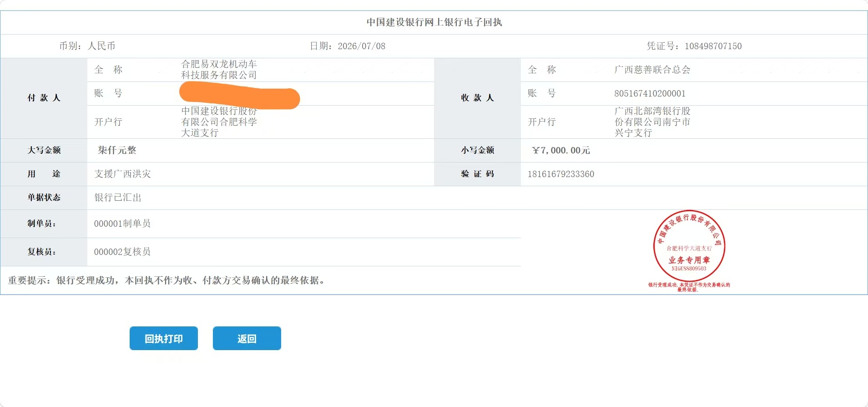Click the status text 银行已汇出
Viewport: 868px width, 407px height.
[x=118, y=198]
